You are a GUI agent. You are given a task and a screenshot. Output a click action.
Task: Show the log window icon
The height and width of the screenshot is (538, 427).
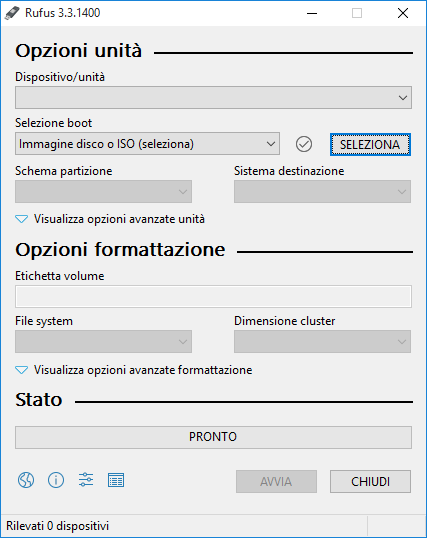point(116,480)
